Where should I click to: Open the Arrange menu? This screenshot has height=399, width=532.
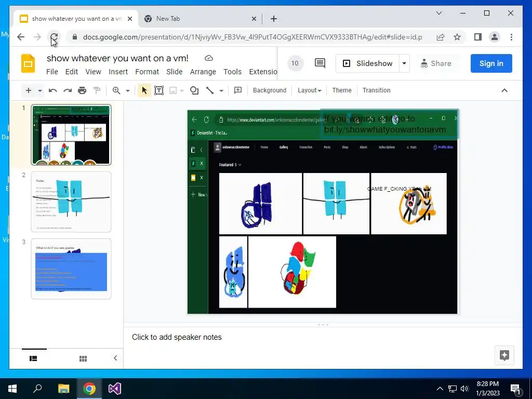(203, 72)
